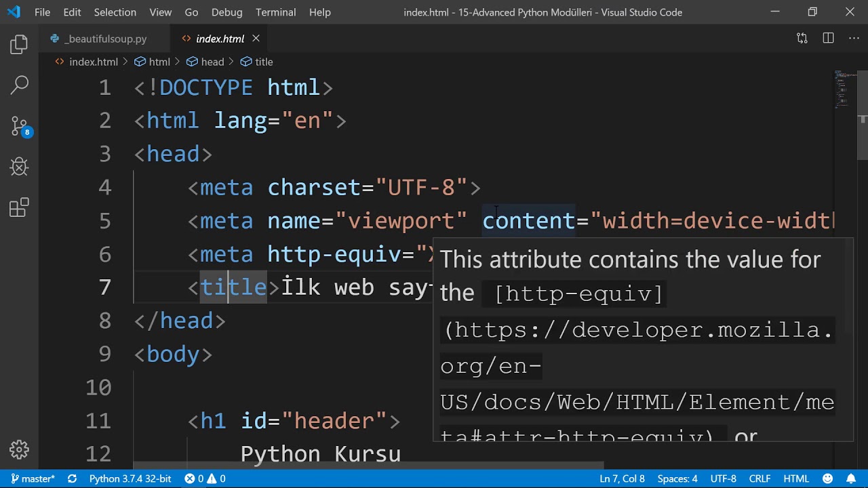Click the minimap in the editor
868x488 pixels.
point(844,89)
